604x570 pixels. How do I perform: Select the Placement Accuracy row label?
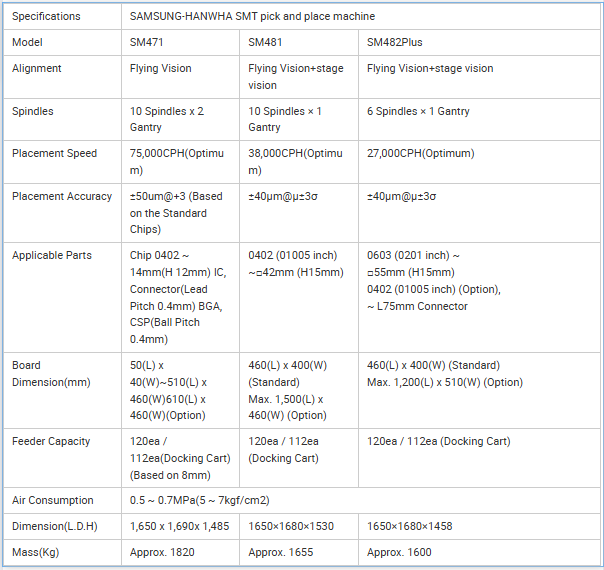pos(62,196)
